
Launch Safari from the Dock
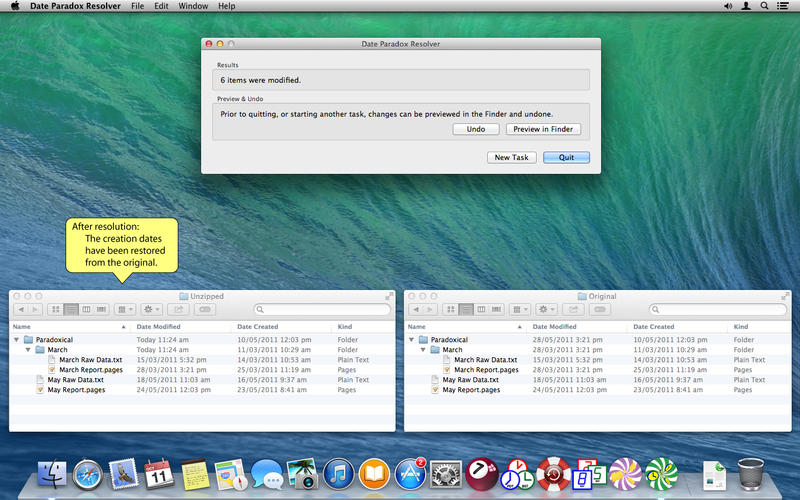tap(88, 474)
